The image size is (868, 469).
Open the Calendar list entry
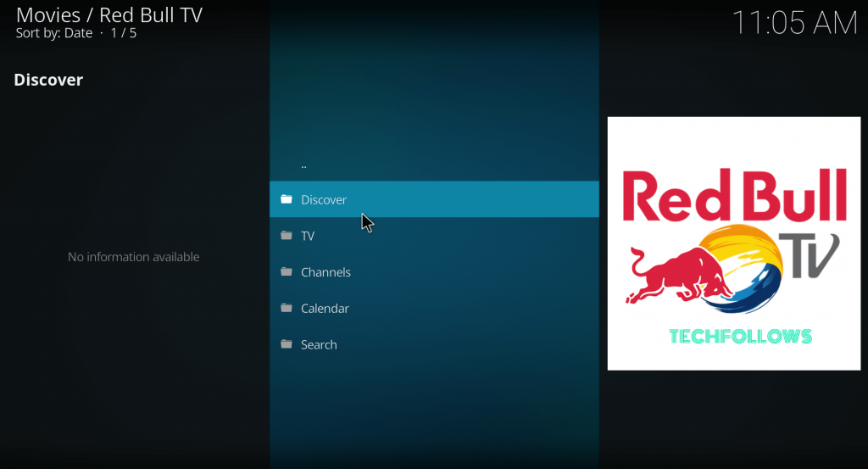434,308
